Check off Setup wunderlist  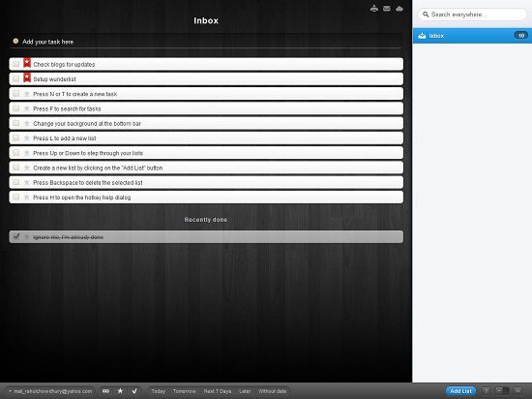15,78
